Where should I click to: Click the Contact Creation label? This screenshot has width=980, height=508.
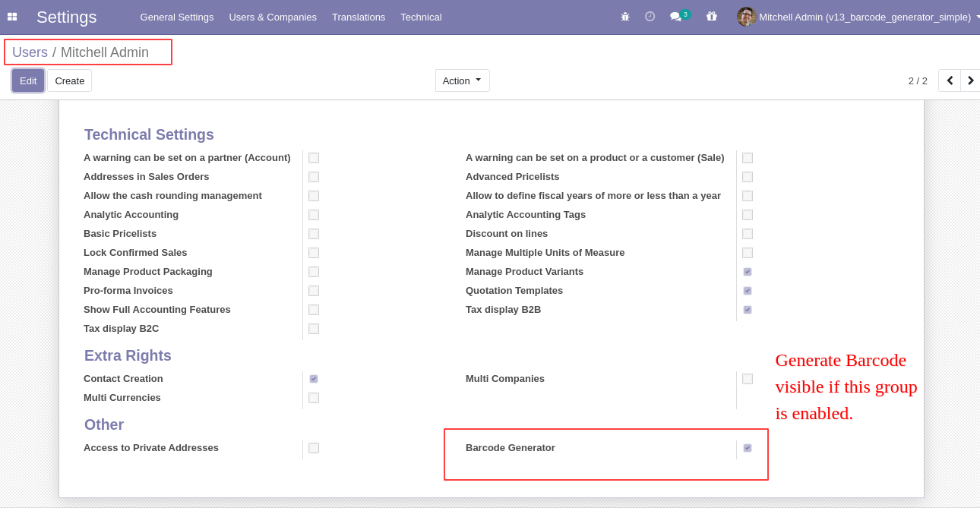click(x=123, y=379)
